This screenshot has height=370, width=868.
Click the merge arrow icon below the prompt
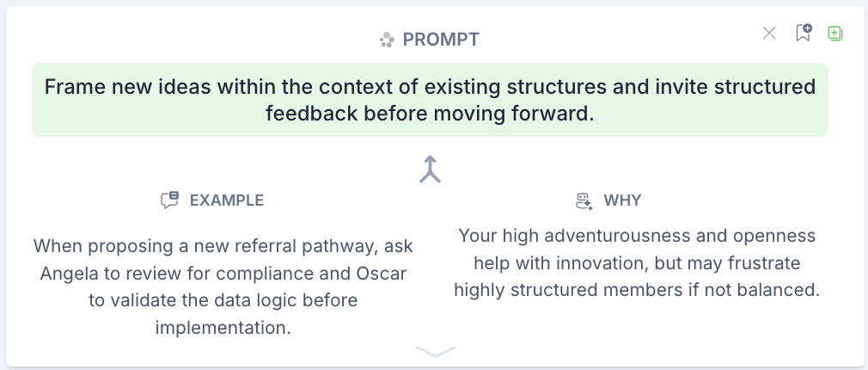430,170
